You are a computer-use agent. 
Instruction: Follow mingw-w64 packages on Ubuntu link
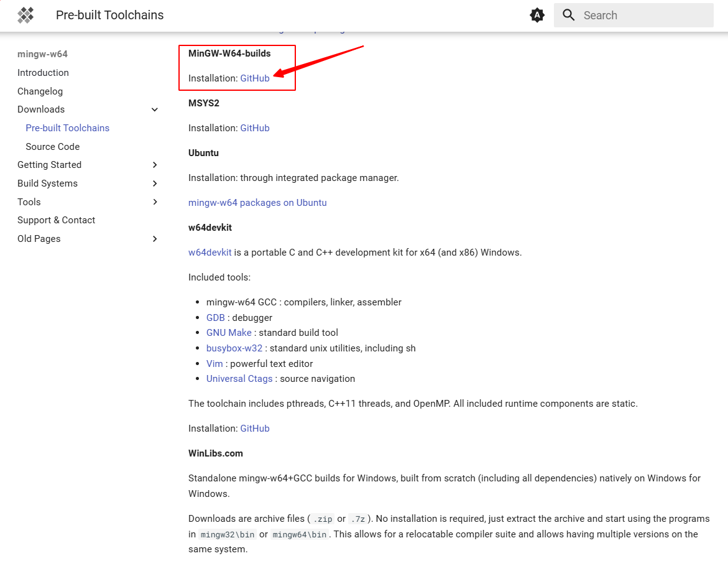click(257, 203)
